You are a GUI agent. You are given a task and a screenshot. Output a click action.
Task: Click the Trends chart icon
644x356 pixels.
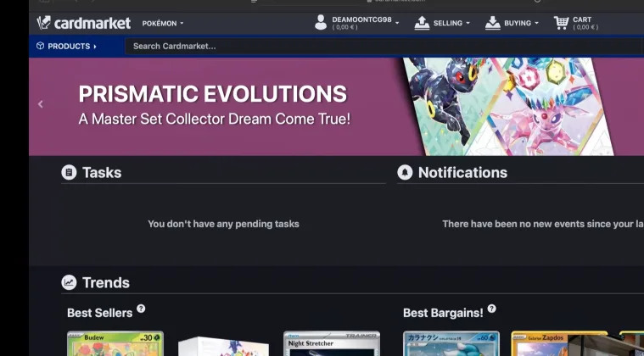[x=69, y=282]
